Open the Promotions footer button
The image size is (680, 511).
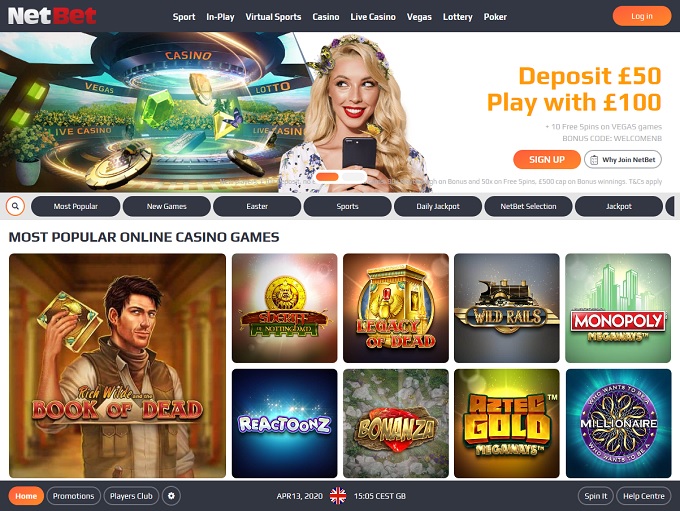click(73, 496)
